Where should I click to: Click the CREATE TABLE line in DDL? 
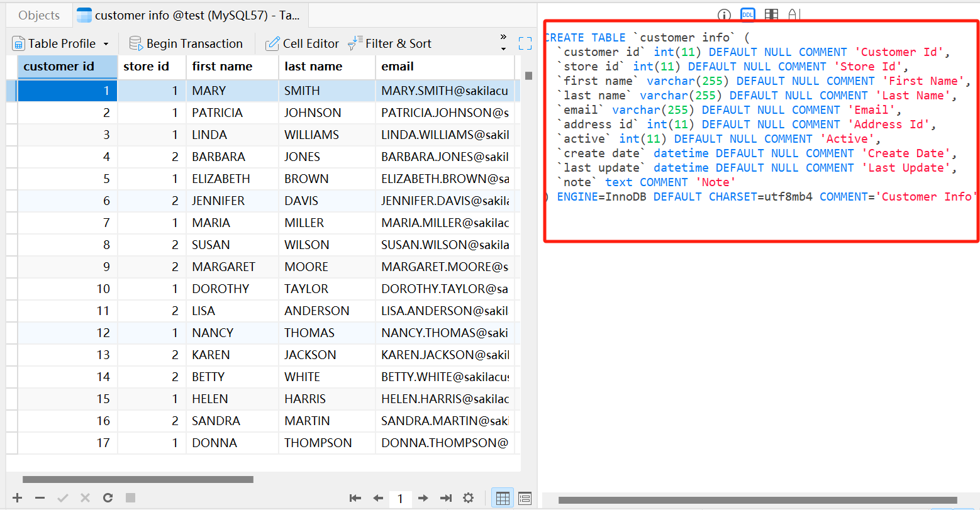coord(647,38)
